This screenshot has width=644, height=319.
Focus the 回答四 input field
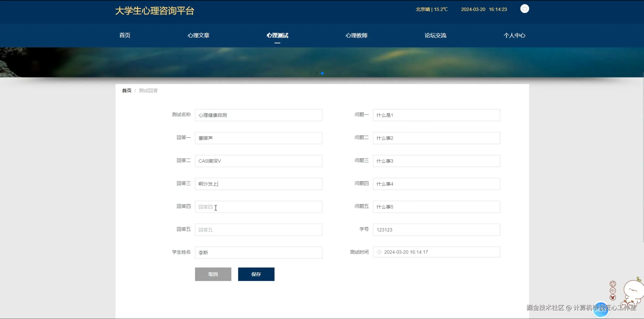click(258, 207)
